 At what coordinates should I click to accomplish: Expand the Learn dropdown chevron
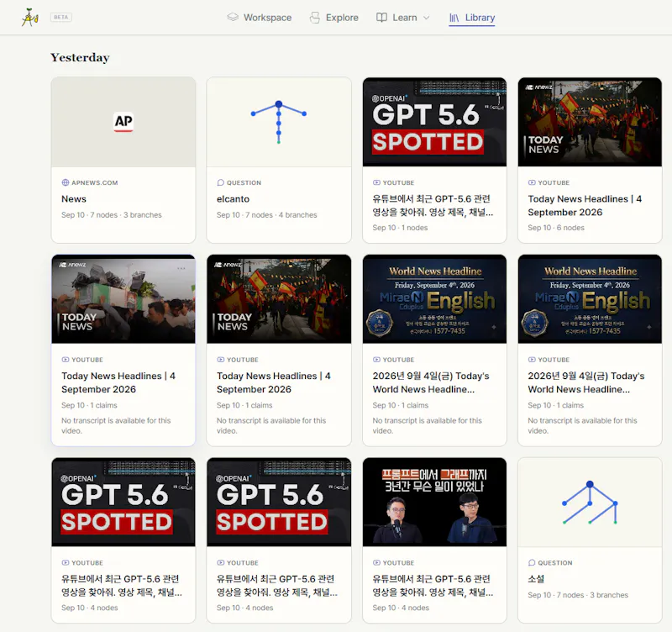pos(427,18)
